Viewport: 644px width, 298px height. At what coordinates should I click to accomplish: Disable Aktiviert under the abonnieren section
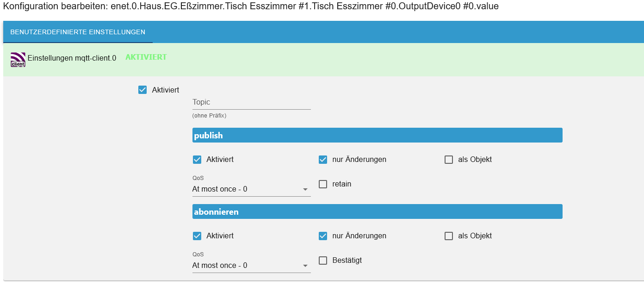click(197, 236)
